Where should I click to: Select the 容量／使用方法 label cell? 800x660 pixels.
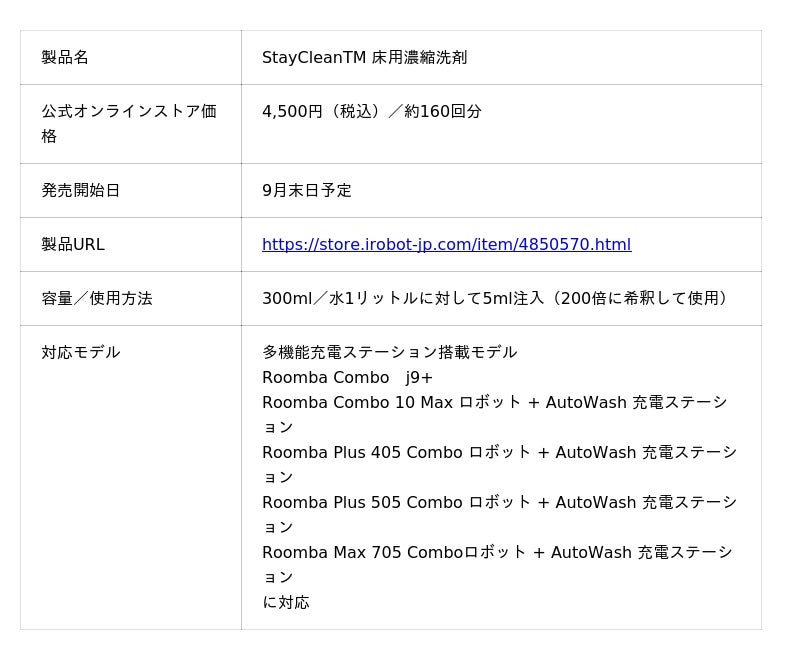click(x=97, y=299)
